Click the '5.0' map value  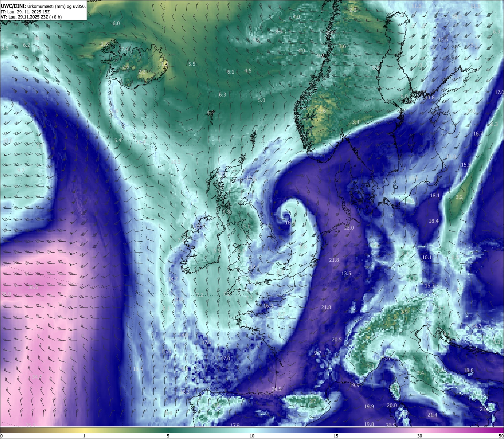(x=261, y=100)
